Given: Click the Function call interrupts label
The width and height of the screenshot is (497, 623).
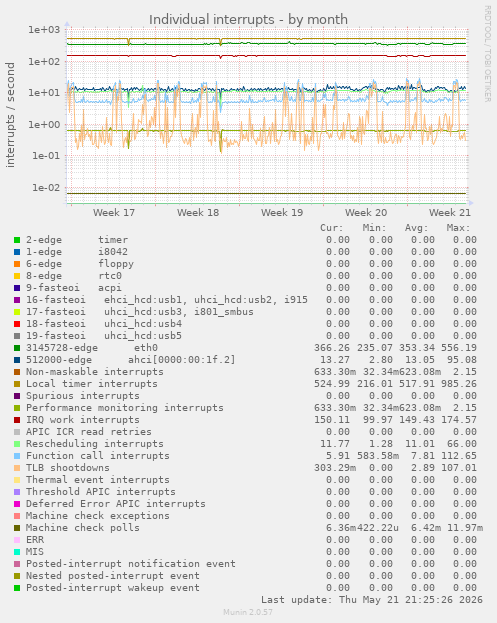Looking at the screenshot, I should point(98,456).
